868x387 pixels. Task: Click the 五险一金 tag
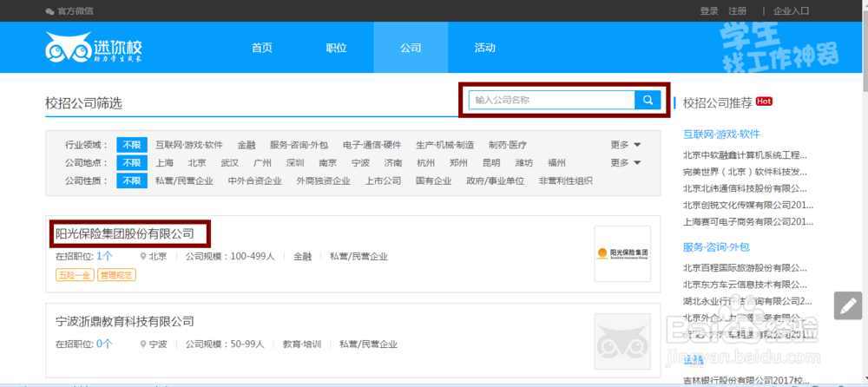tap(75, 274)
